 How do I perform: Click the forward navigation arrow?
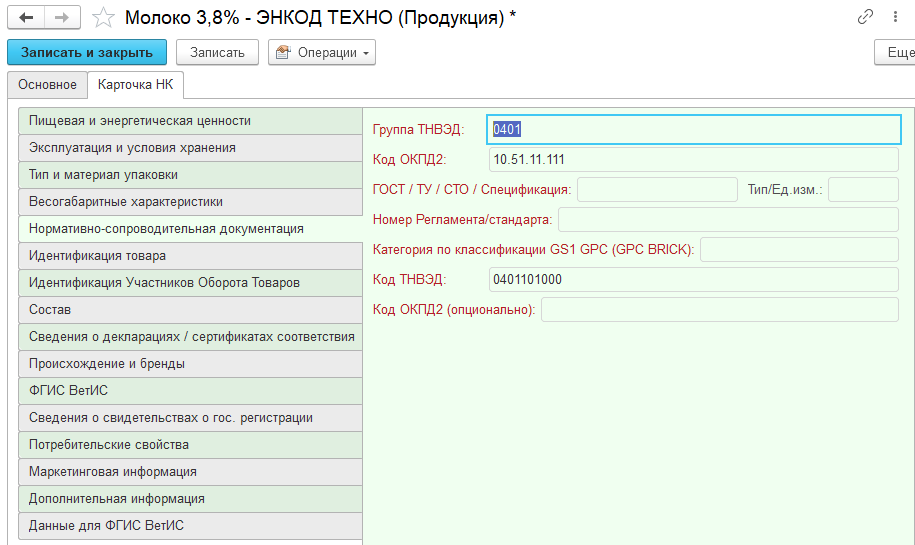62,17
